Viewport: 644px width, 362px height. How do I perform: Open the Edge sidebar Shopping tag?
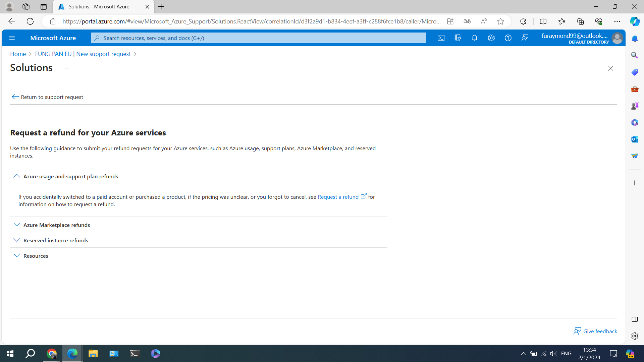(635, 72)
